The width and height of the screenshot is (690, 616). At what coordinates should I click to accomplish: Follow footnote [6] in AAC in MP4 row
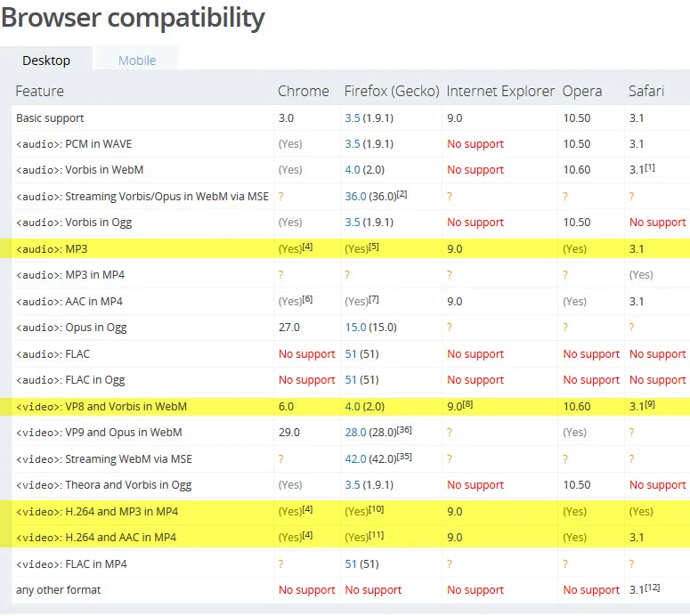tap(307, 299)
